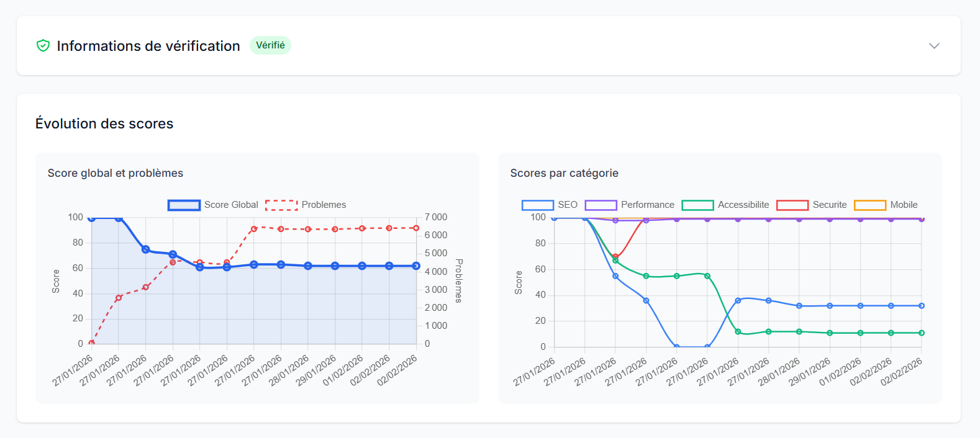Click the last blue SEO data point
The width and height of the screenshot is (980, 438).
coord(922,306)
